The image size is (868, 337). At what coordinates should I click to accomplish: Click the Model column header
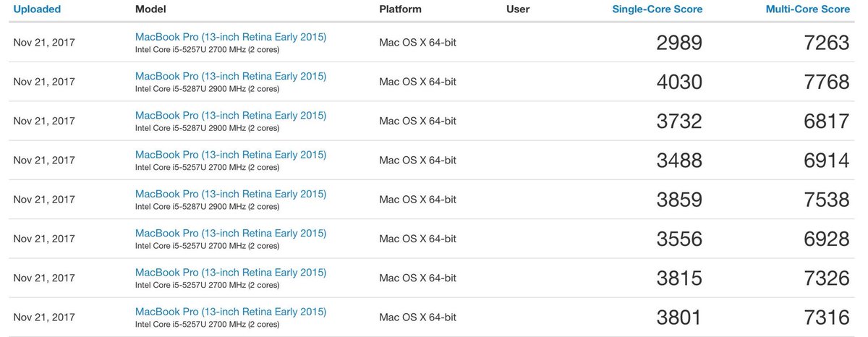click(150, 9)
